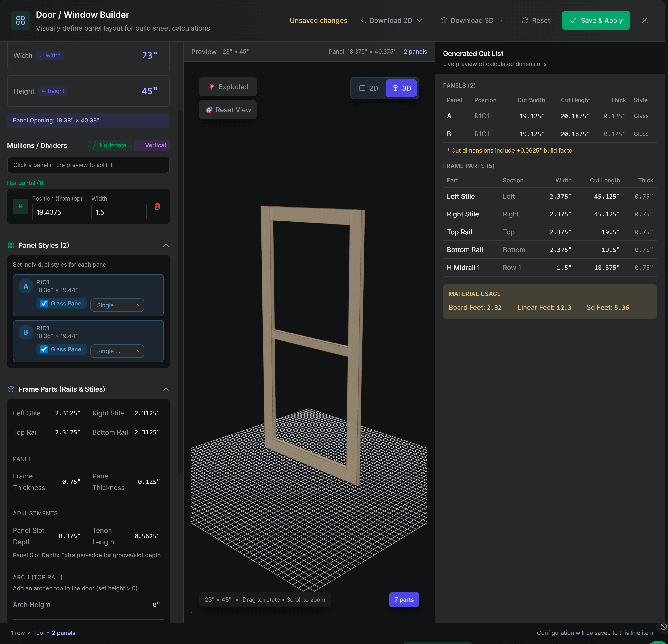
Task: Click Top Rail value 2.3125"
Action: click(68, 432)
